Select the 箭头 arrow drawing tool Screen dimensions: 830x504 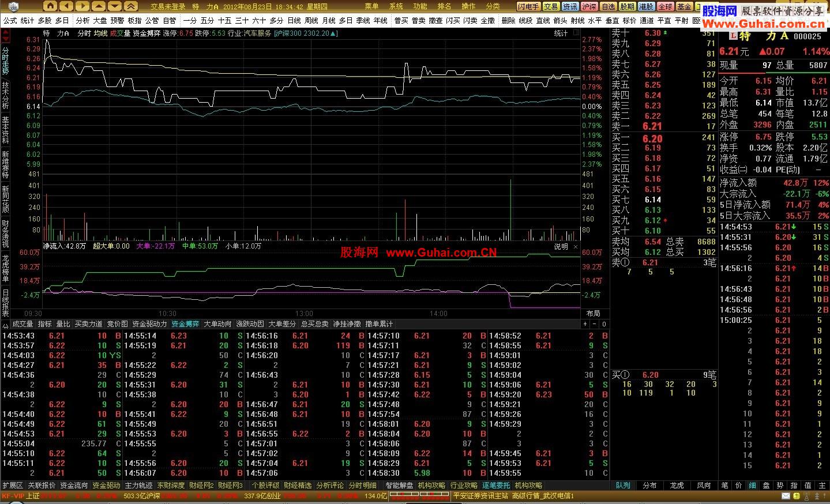point(560,20)
